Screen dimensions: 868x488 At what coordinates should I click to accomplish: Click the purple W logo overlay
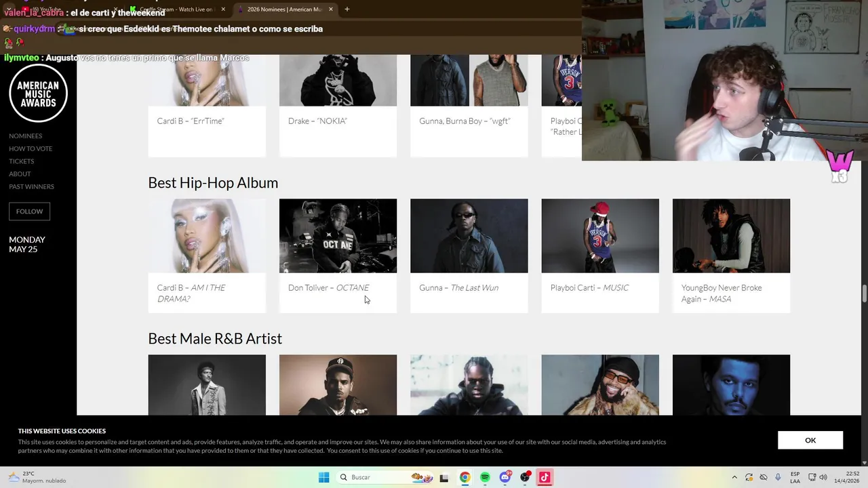click(840, 165)
